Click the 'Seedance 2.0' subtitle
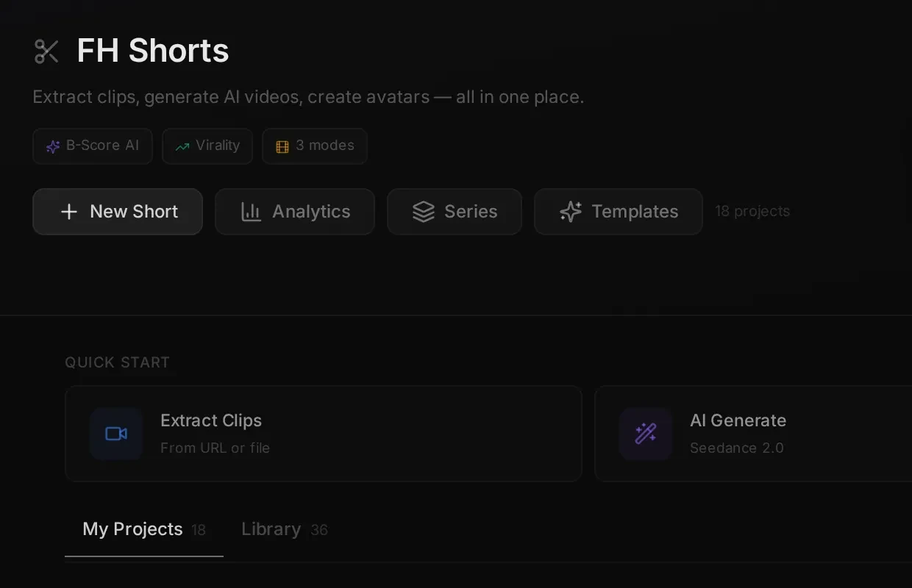Screen dimensions: 912x588 [x=737, y=448]
